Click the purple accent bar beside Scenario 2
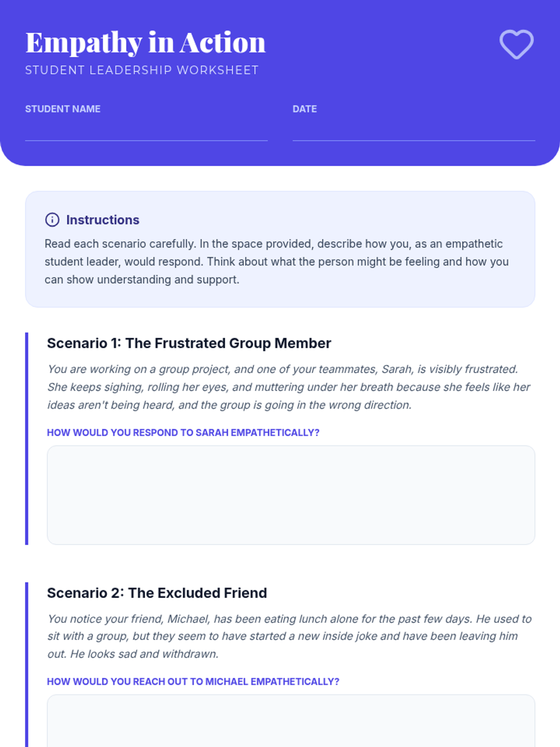The height and width of the screenshot is (747, 560). point(27,663)
